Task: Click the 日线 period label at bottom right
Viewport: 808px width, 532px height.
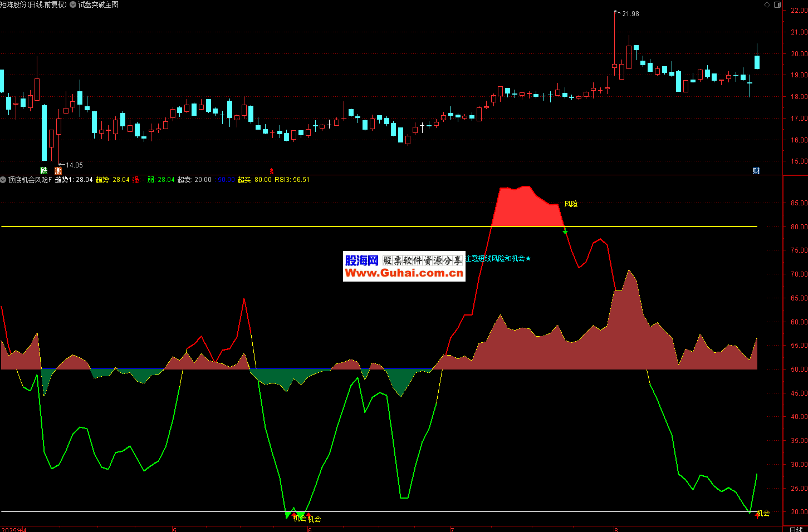Action: (796, 529)
